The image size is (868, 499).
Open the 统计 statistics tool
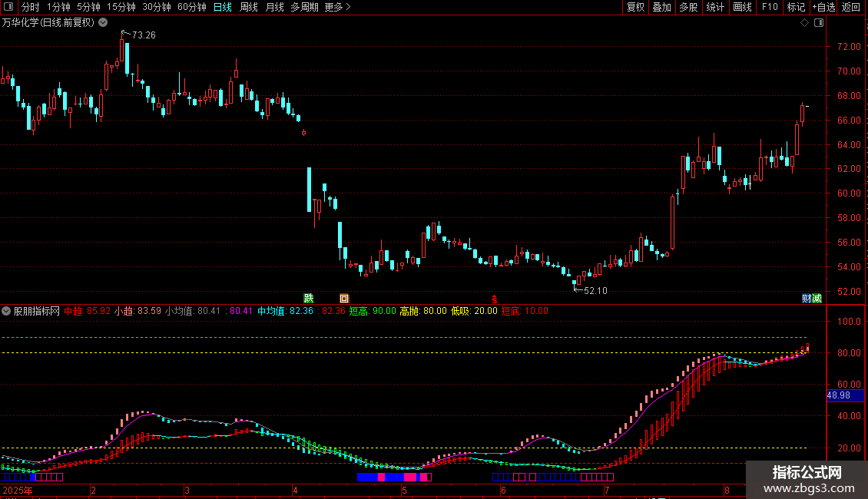(715, 7)
